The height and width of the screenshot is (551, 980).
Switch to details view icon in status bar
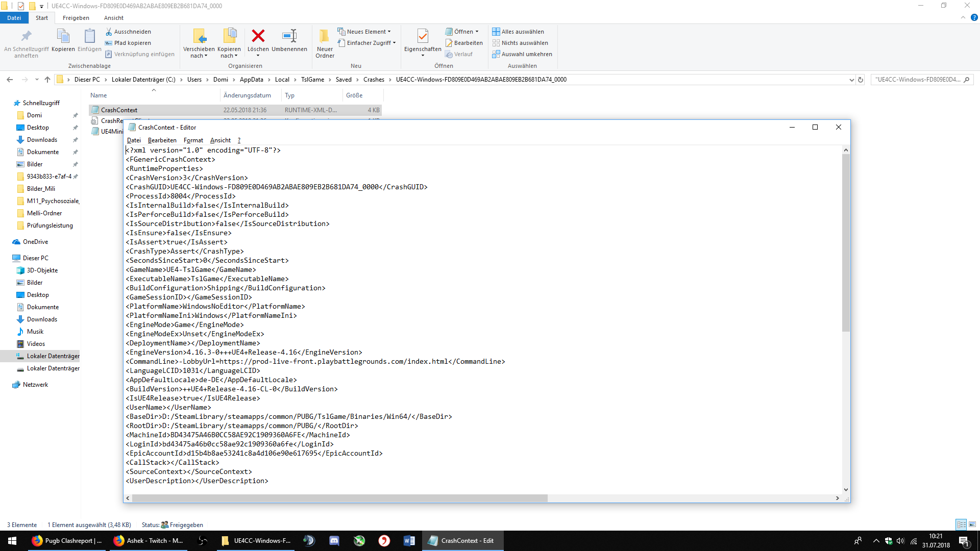[961, 524]
